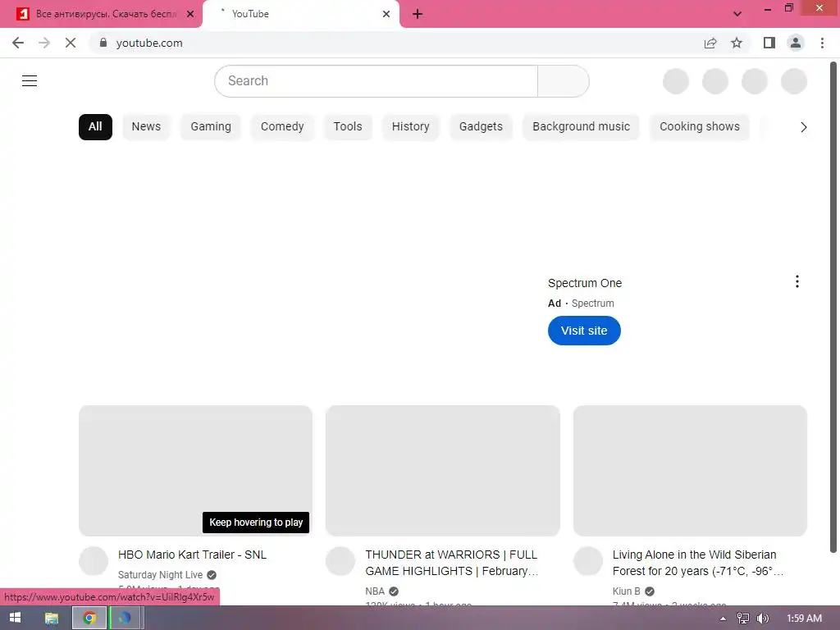
Task: Visit the NBA channel link
Action: pyautogui.click(x=375, y=591)
